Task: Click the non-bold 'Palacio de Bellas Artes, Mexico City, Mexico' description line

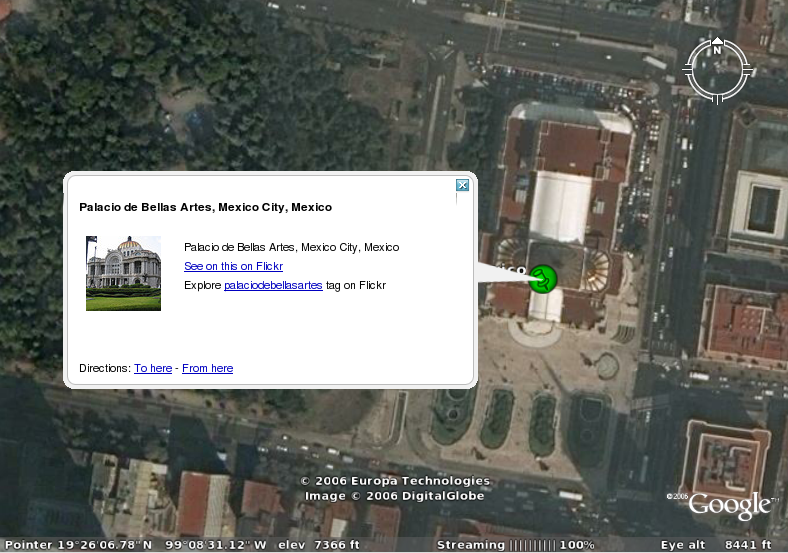Action: pos(291,247)
